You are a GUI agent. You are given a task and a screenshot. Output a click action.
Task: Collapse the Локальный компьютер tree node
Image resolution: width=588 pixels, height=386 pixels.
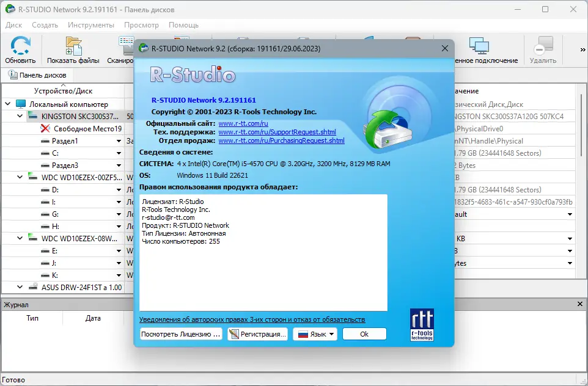(x=8, y=104)
